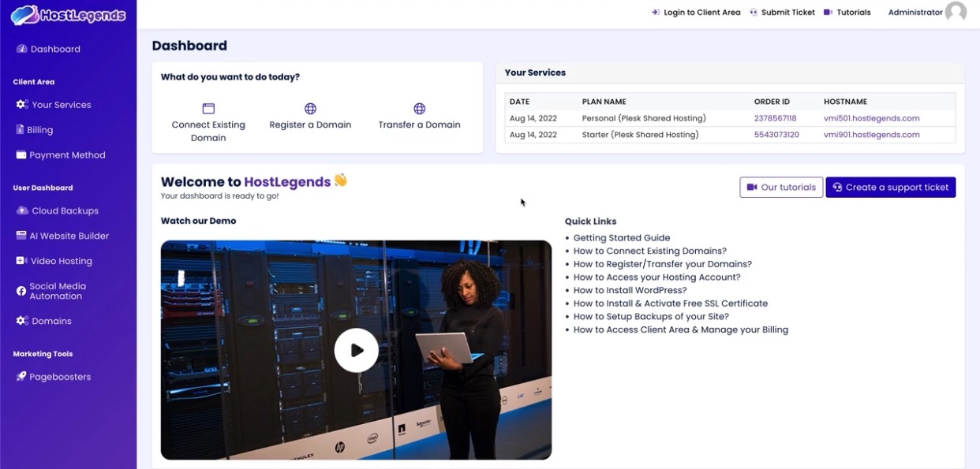This screenshot has width=980, height=469.
Task: Click the Video Hosting camera icon
Action: point(22,261)
